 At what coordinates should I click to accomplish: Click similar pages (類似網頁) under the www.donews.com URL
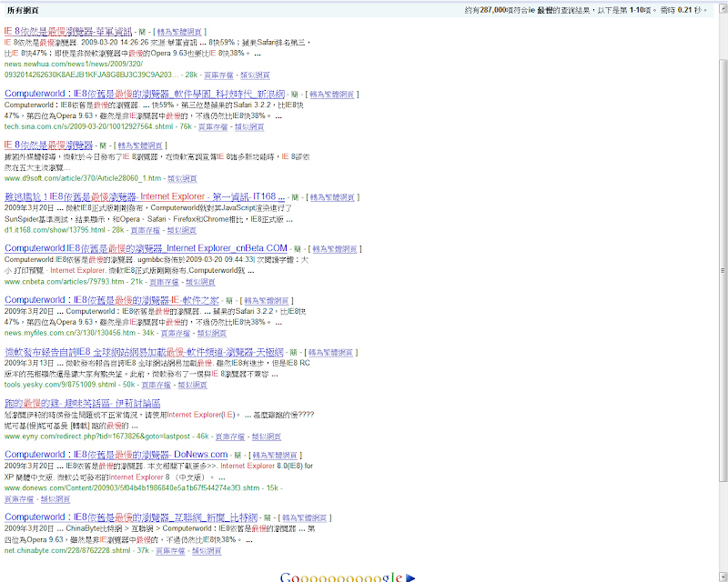click(x=56, y=499)
